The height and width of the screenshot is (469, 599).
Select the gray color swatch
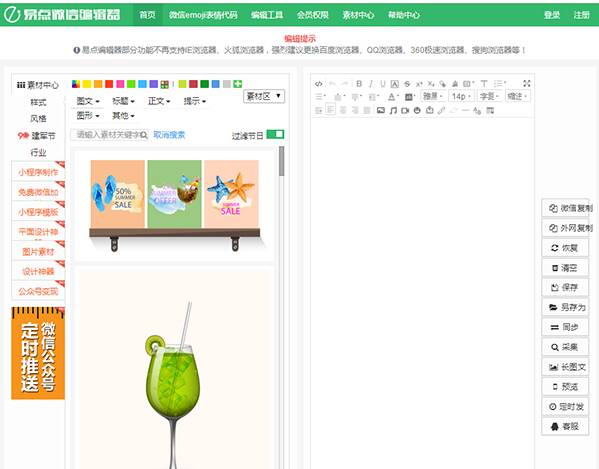click(227, 84)
